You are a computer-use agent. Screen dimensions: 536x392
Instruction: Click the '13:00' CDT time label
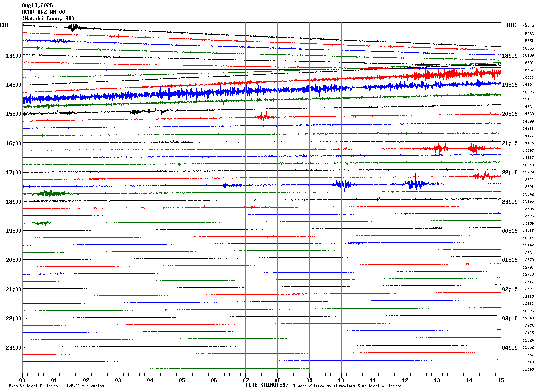pos(13,56)
